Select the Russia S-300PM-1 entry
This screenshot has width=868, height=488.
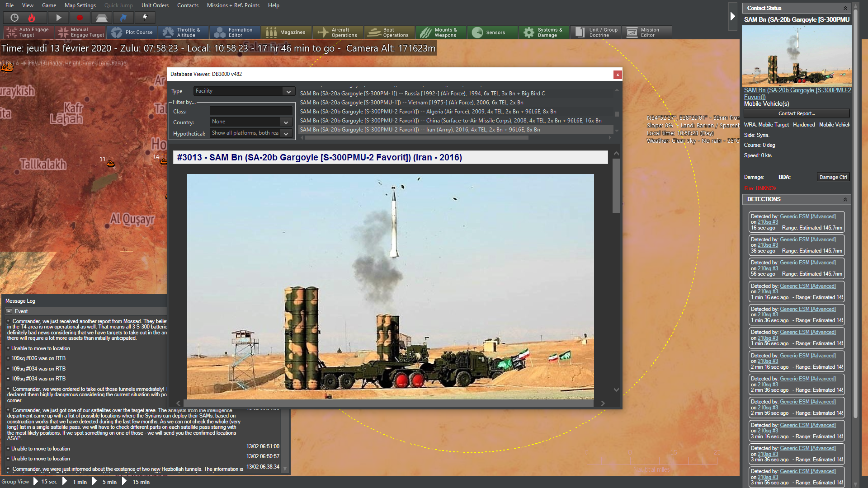point(423,94)
